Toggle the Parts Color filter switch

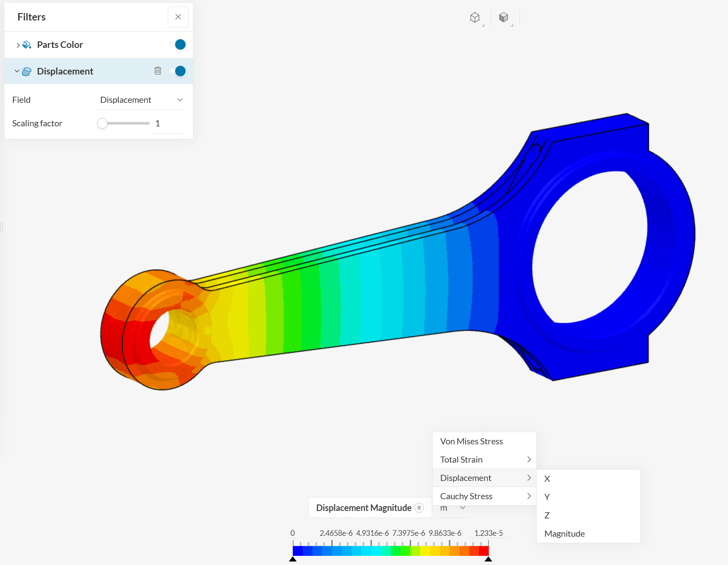point(179,44)
